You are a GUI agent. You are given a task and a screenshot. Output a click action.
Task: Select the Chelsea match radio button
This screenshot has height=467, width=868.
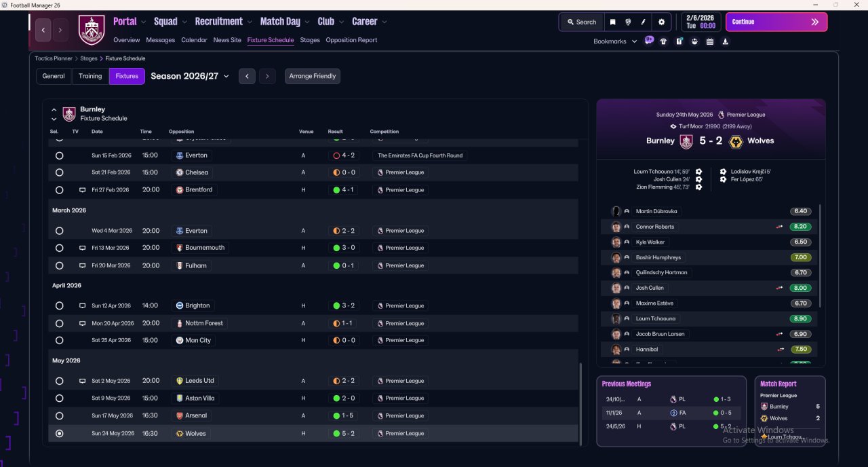click(59, 172)
